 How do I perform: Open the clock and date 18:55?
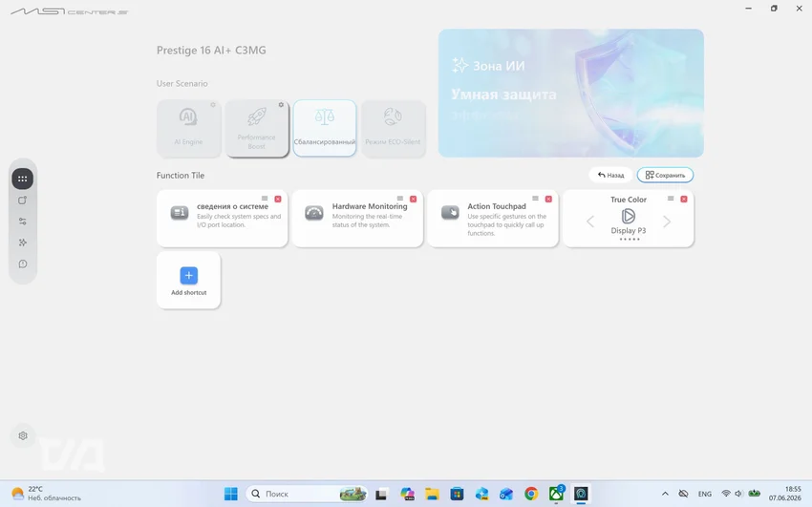pyautogui.click(x=784, y=494)
